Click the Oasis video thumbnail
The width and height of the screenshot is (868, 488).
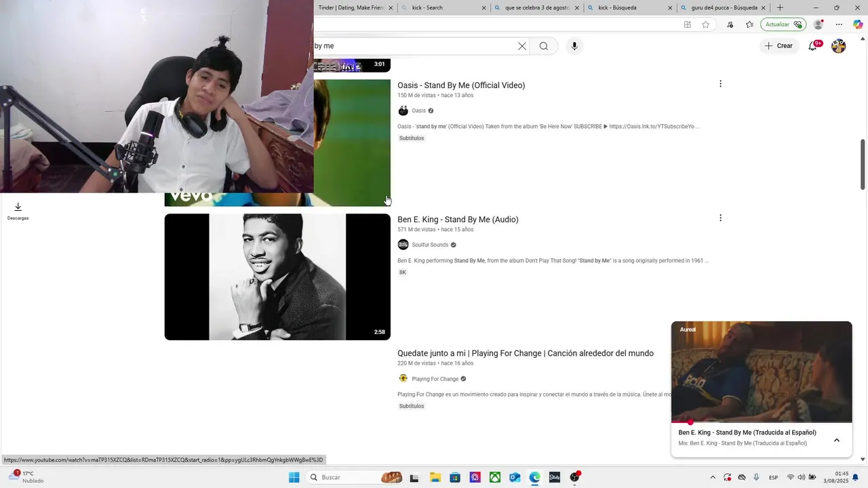coord(352,142)
